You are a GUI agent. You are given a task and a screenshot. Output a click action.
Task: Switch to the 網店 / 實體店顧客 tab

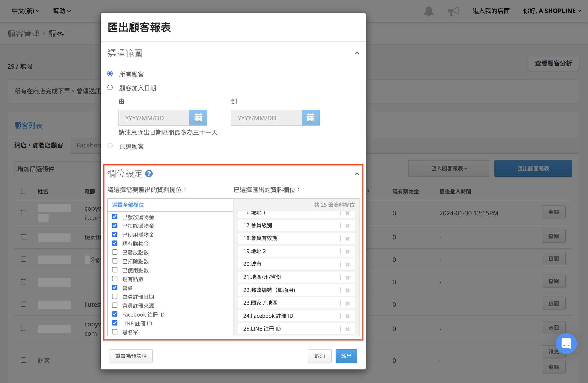(x=39, y=145)
